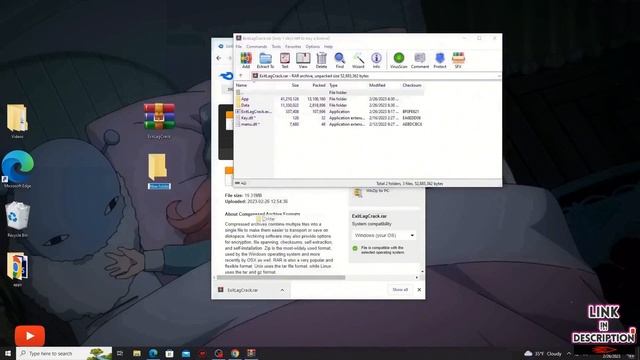
Task: Click Extract To in WinRAR toolbar
Action: point(265,60)
